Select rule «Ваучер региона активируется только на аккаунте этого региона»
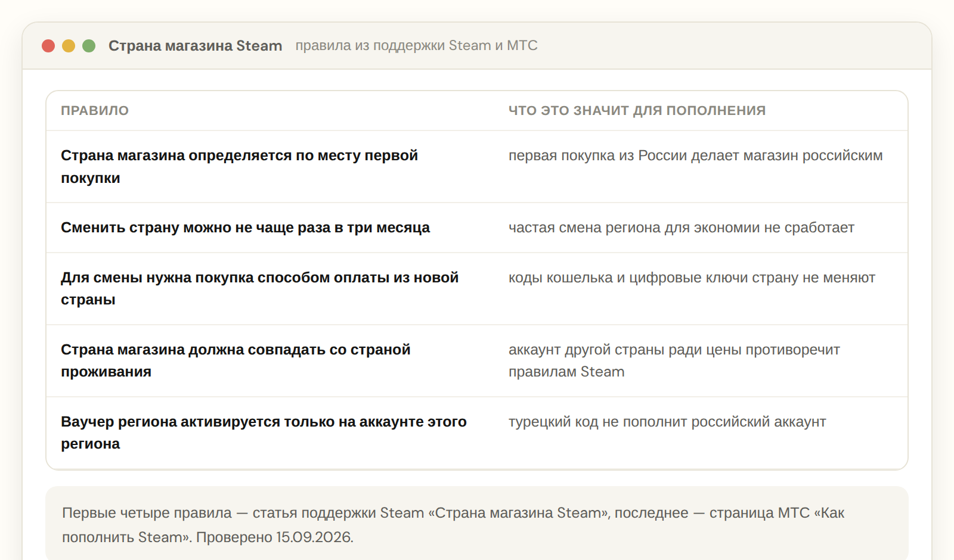954x560 pixels. (264, 433)
